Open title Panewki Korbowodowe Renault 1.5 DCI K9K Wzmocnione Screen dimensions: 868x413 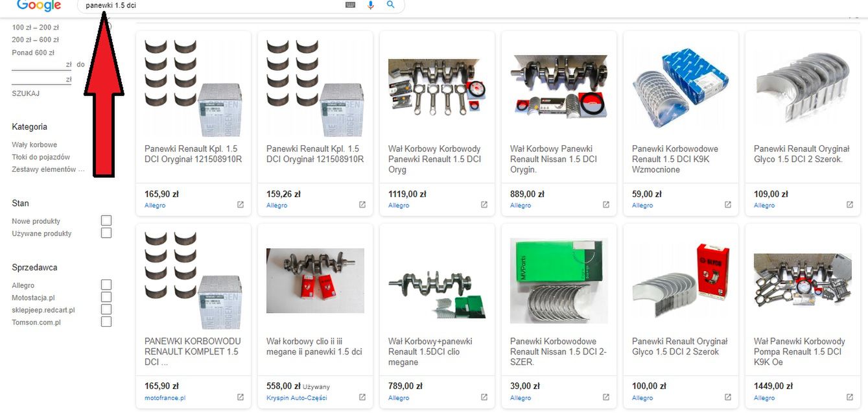[x=675, y=159]
